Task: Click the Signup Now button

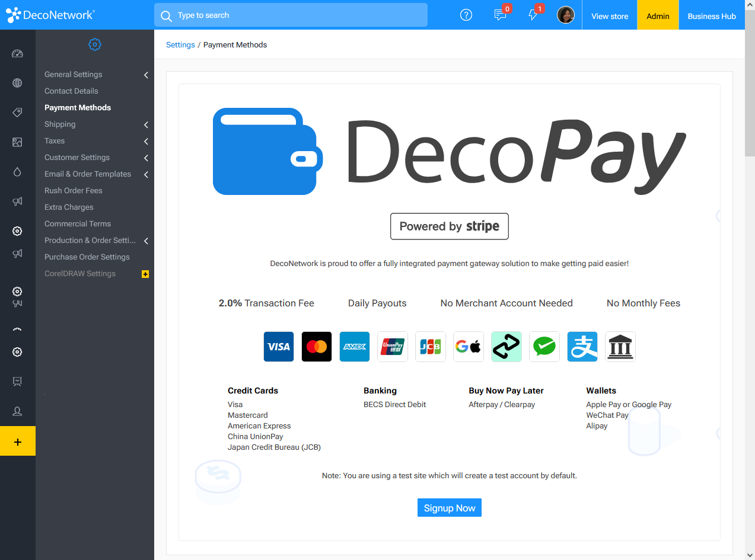Action: pos(450,508)
